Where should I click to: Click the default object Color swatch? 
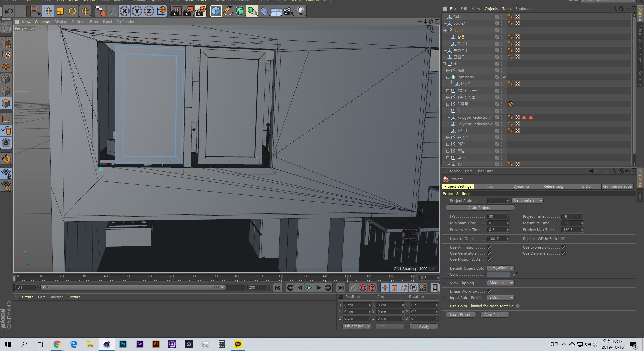click(x=498, y=274)
